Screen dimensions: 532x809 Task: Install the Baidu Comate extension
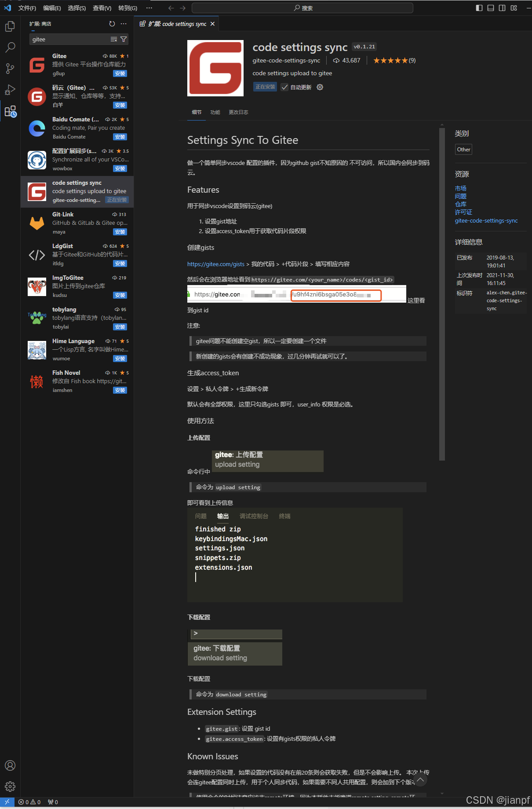coord(120,137)
